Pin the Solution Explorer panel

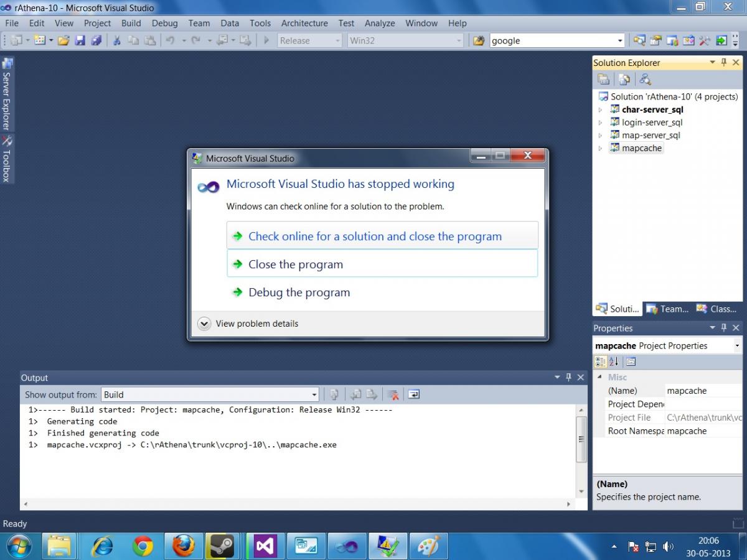(x=724, y=62)
